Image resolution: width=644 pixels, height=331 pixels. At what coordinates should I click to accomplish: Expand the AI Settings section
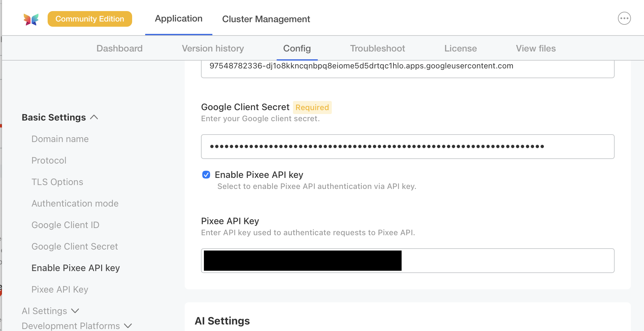pyautogui.click(x=51, y=311)
